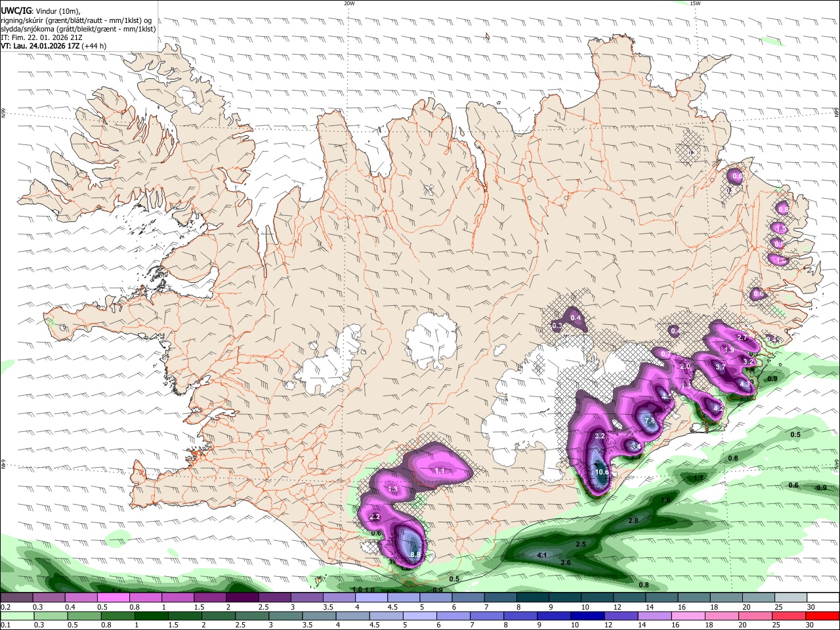
Task: Click the 1.6 rain value over the sea
Action: coord(665,500)
